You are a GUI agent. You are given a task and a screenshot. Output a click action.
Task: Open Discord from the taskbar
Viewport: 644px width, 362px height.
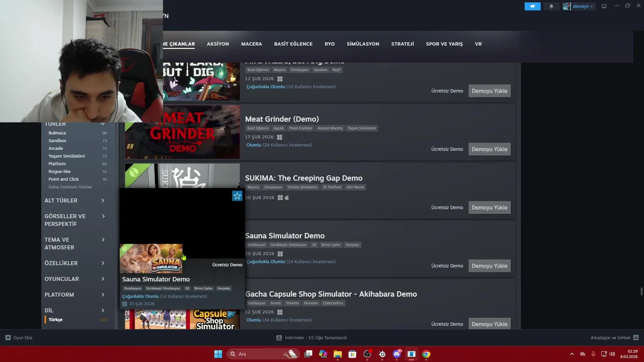[x=397, y=354]
